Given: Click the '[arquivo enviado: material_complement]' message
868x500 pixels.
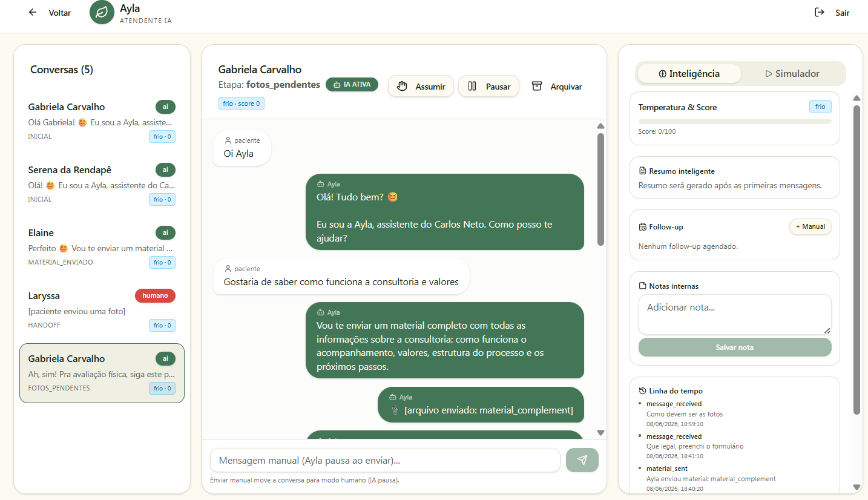Looking at the screenshot, I should pos(481,404).
